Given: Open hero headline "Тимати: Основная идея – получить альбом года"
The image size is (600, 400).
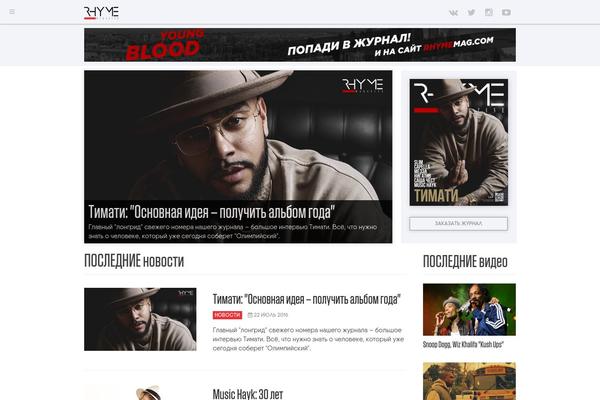Looking at the screenshot, I should [212, 212].
